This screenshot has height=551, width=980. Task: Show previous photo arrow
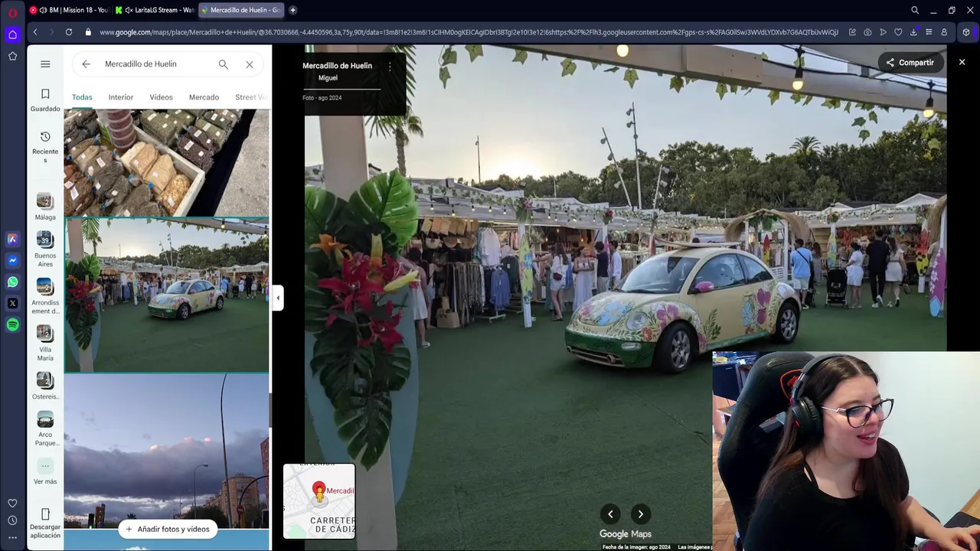[610, 514]
